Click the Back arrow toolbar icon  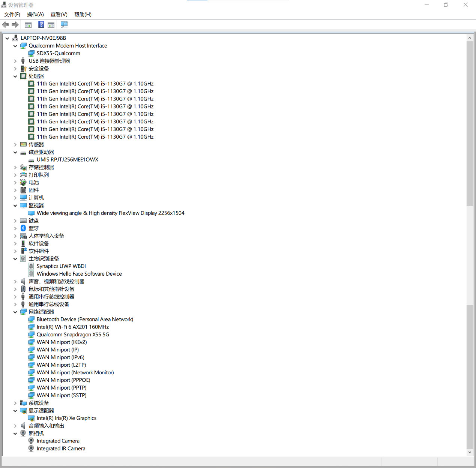(5, 25)
